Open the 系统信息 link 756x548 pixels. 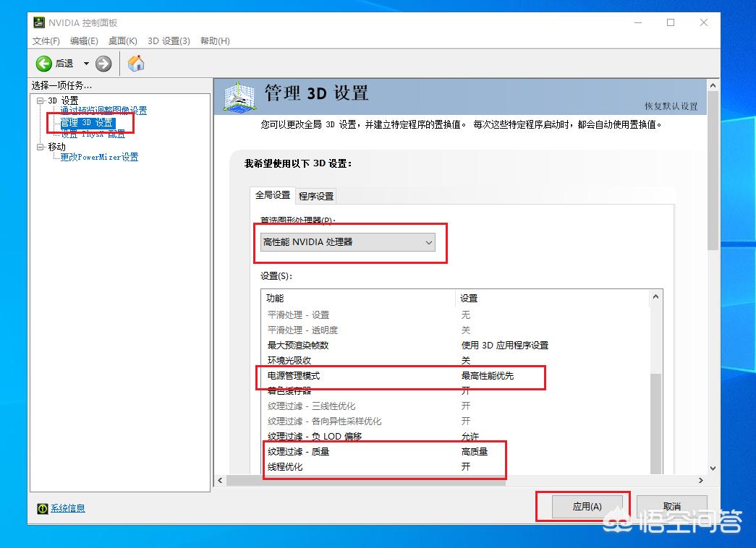[x=68, y=508]
